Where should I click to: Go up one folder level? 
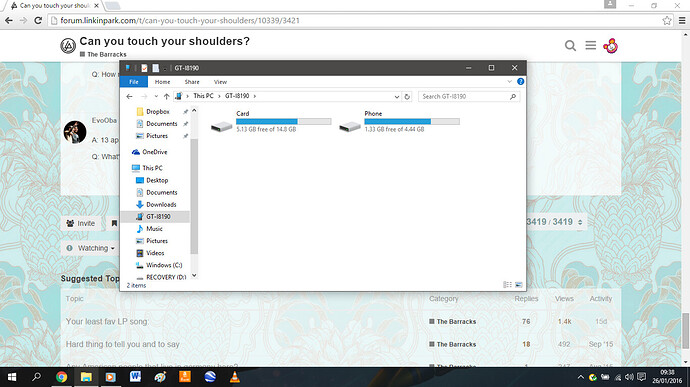166,96
